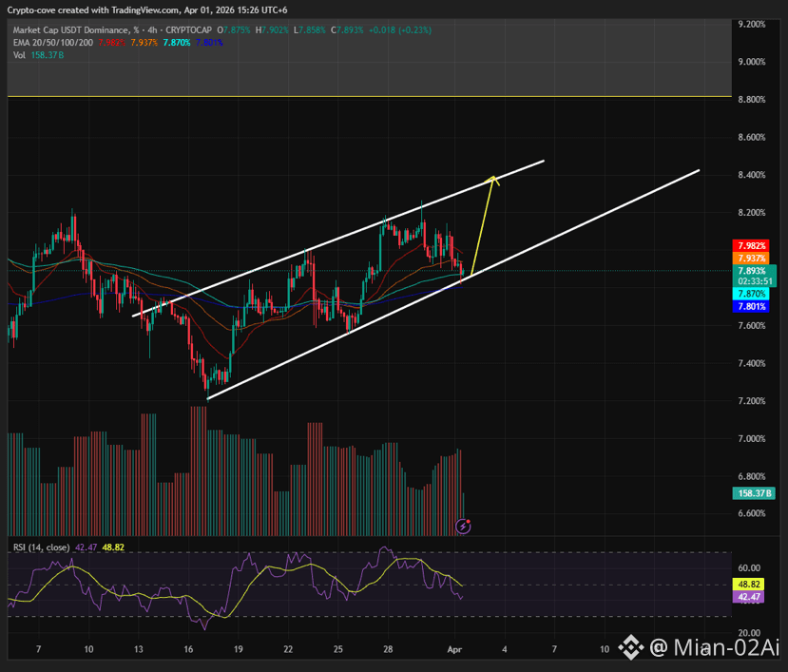Click the Apr label on time axis
788x672 pixels.
click(x=454, y=649)
